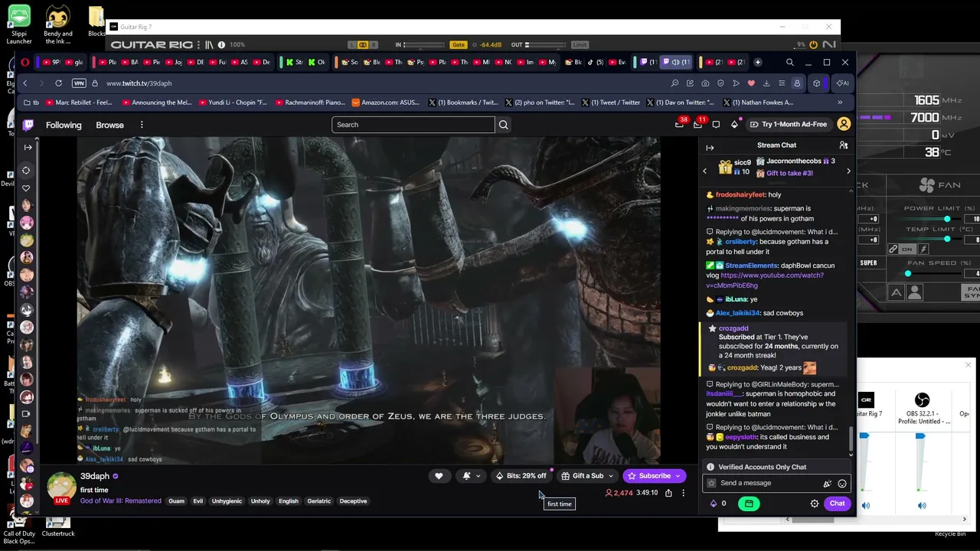Toggle the VPN badge in address bar
Viewport: 980px width, 551px height.
[78, 83]
